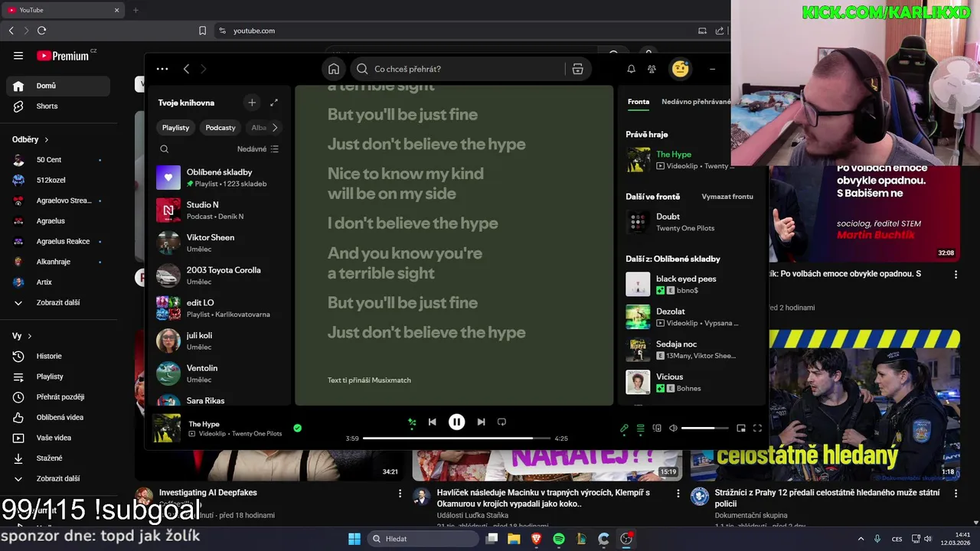Switch to Nedávno přehrávané tab

point(696,102)
